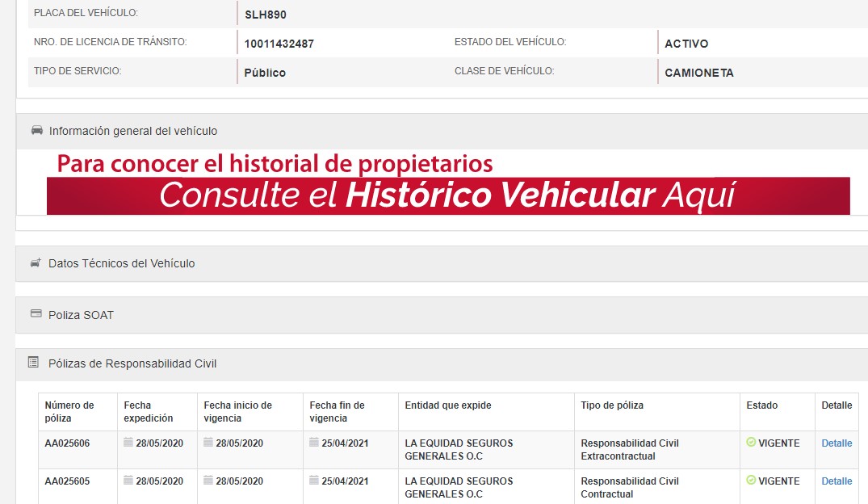The image size is (868, 504).
Task: Expand the Datos Técnicos del Vehículo panel
Action: [x=122, y=263]
